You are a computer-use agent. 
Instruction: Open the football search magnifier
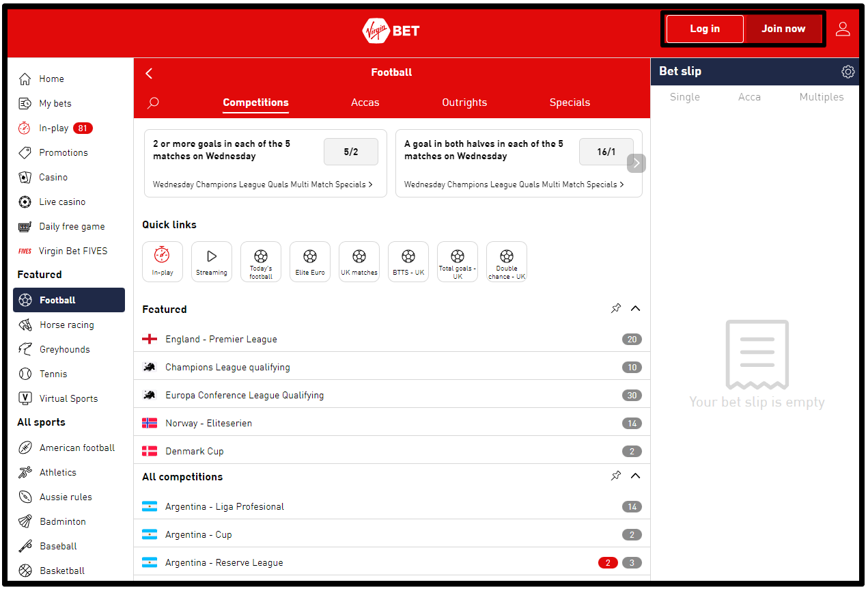[x=153, y=102]
